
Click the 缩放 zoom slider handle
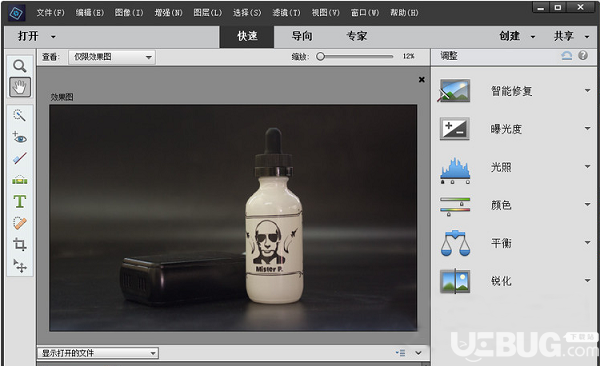pyautogui.click(x=321, y=57)
